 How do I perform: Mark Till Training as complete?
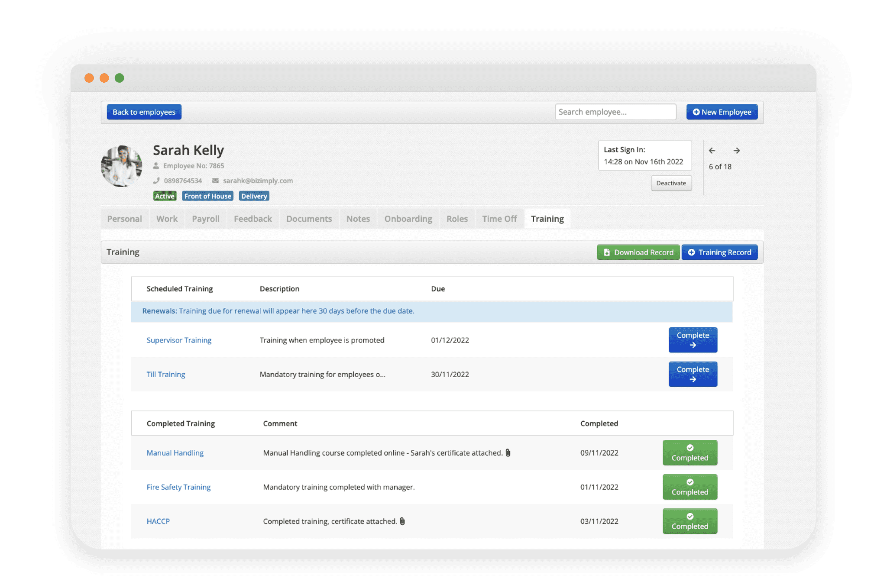coord(693,374)
